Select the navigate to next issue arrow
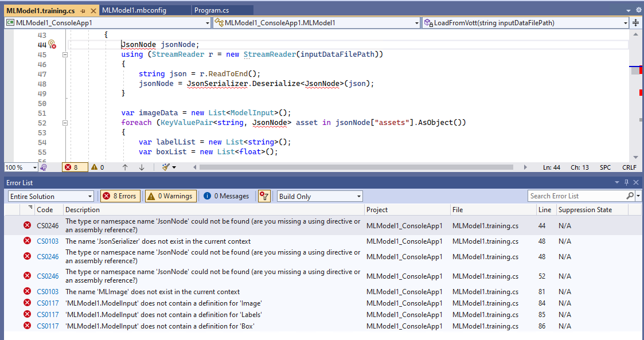 141,167
